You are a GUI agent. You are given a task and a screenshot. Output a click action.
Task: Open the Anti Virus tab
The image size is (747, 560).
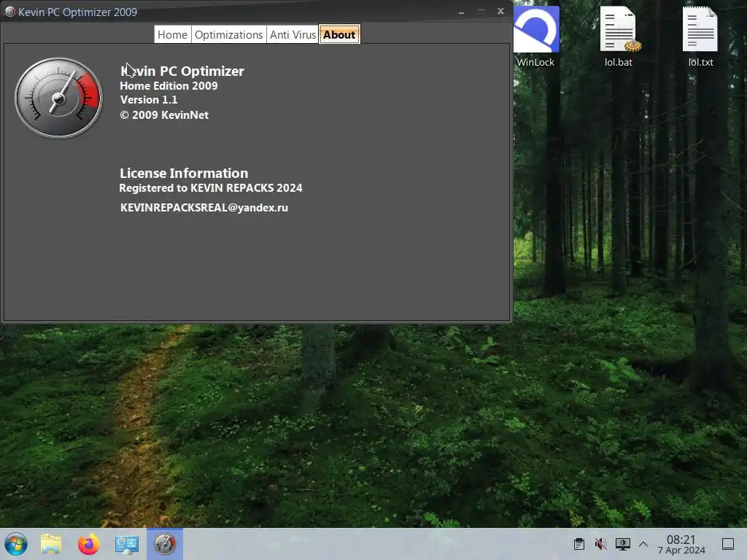tap(293, 35)
